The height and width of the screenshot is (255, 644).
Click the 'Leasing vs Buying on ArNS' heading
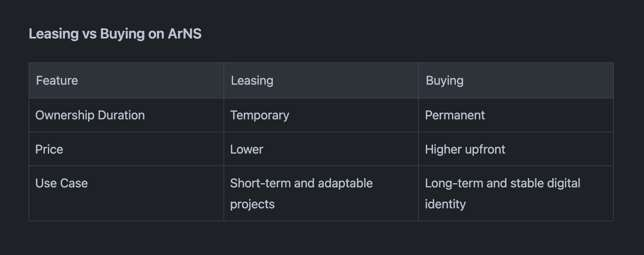(x=115, y=34)
